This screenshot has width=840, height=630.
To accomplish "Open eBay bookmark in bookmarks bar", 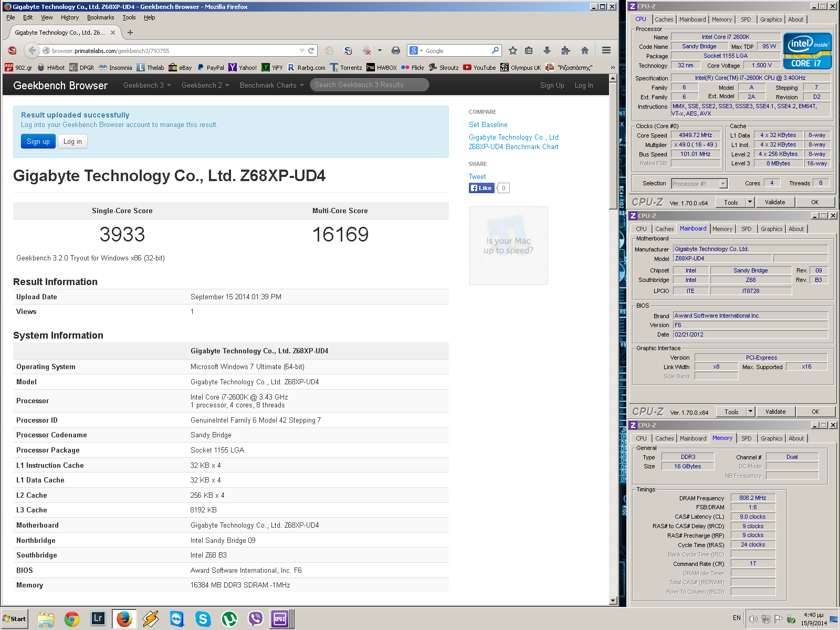I will (x=180, y=68).
